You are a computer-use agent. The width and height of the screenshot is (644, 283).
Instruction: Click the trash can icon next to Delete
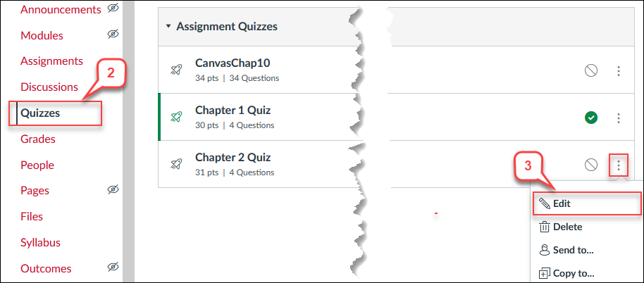[544, 227]
